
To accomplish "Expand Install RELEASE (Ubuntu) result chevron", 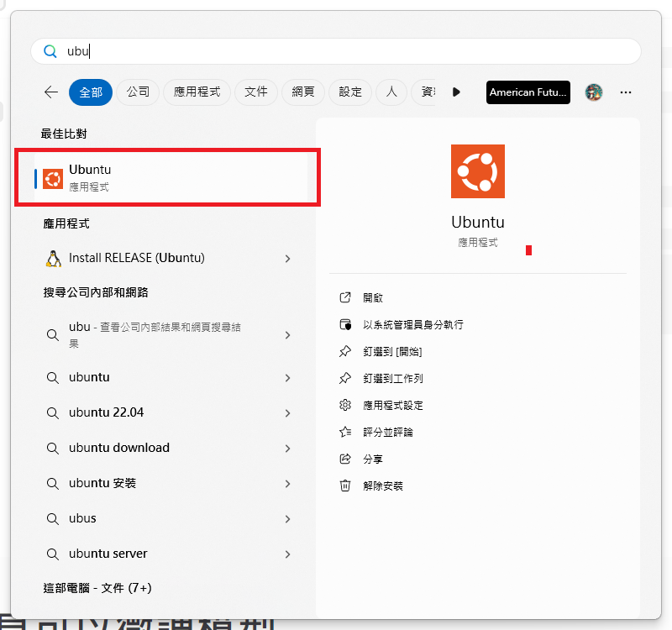I will [287, 259].
